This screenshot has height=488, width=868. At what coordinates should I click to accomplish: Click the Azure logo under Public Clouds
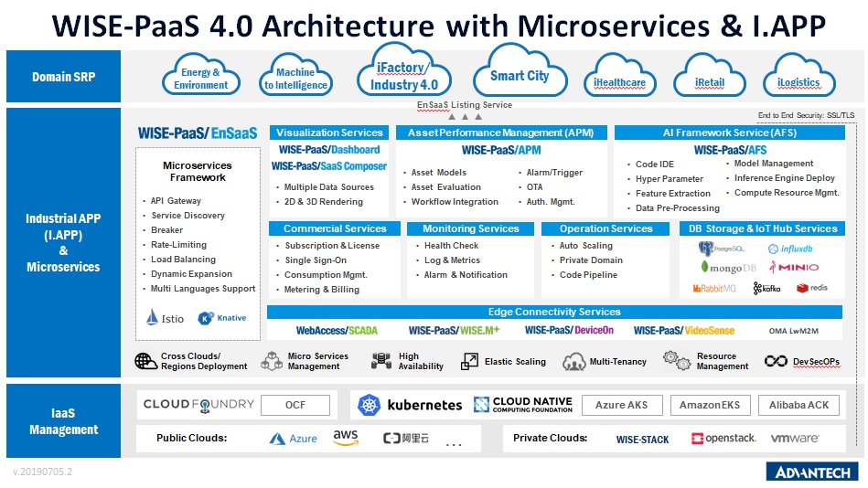pos(293,439)
